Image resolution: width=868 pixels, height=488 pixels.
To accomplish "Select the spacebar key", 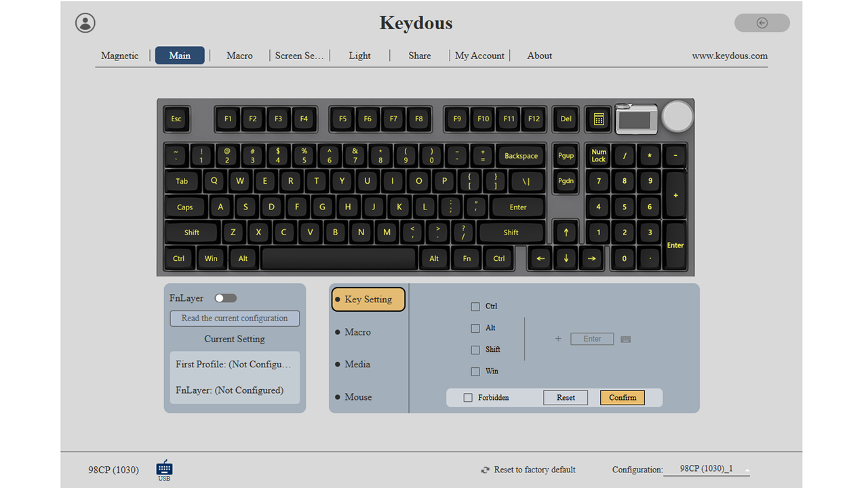I will tap(339, 258).
